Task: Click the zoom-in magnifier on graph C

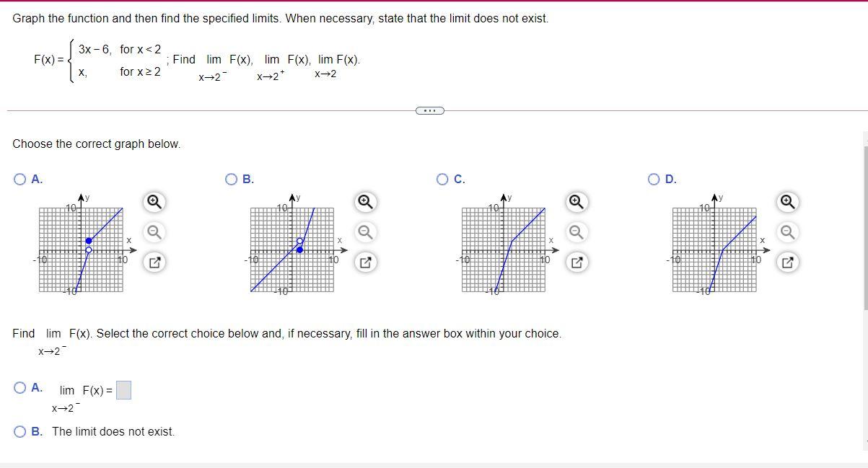Action: (x=575, y=203)
